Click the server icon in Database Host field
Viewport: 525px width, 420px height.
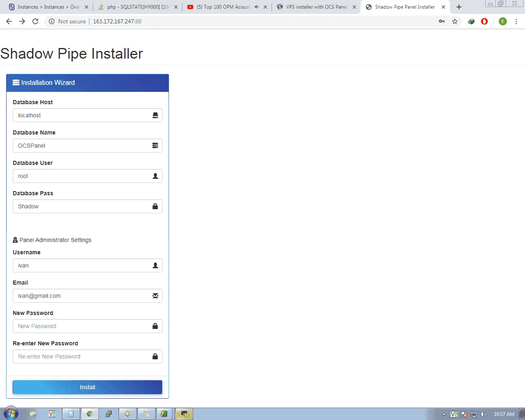(155, 115)
